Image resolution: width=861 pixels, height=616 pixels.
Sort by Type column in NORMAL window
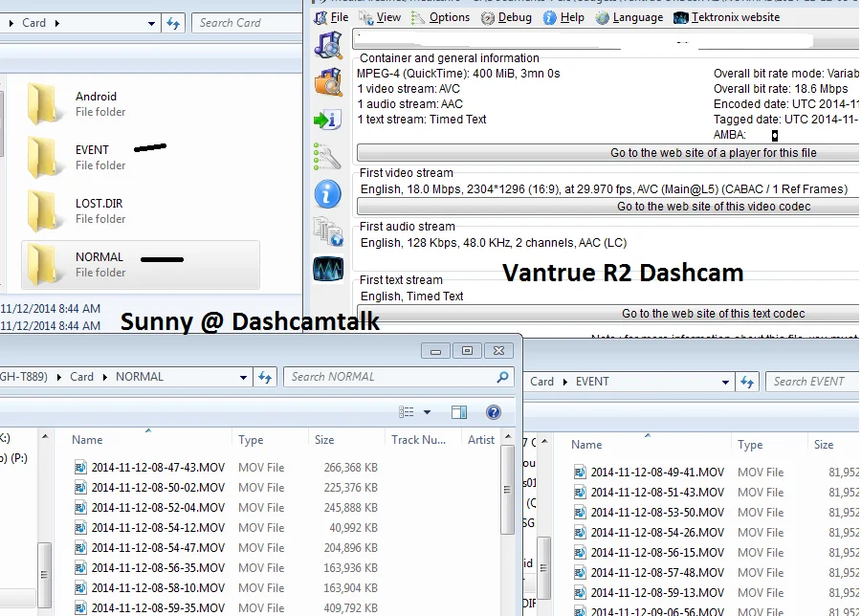click(x=270, y=440)
